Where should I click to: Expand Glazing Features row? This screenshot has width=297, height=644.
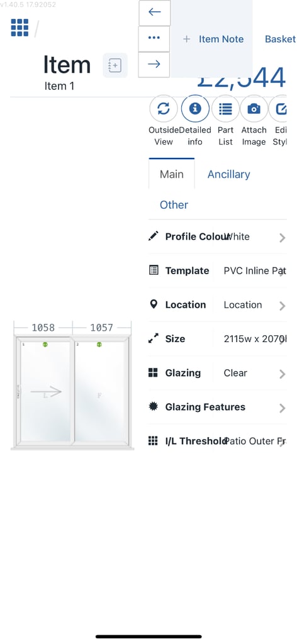pyautogui.click(x=217, y=407)
